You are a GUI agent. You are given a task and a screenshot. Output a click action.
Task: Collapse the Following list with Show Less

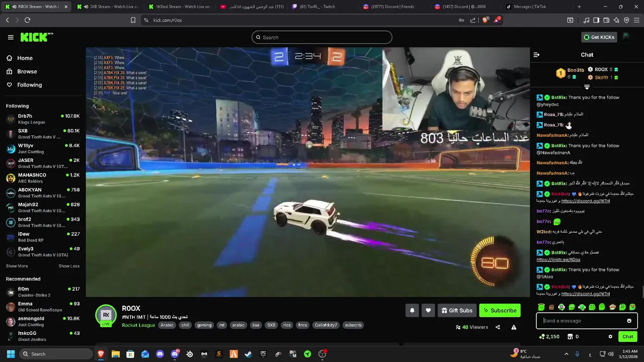[69, 266]
